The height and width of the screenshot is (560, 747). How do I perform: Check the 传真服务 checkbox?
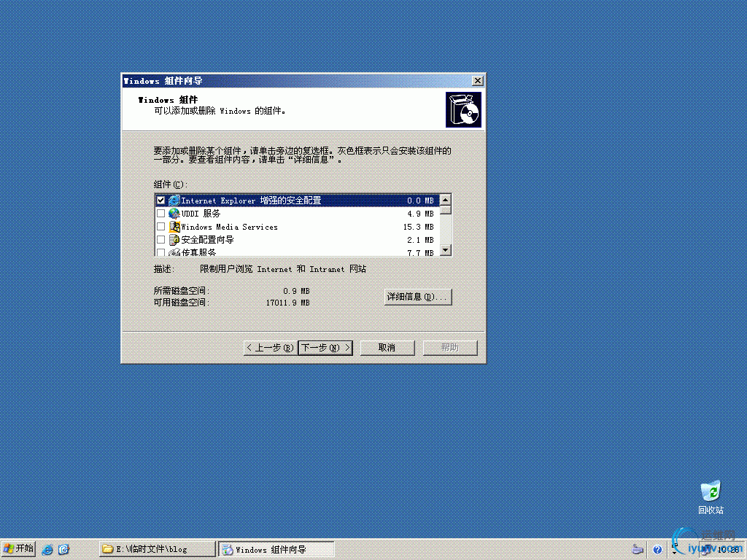(161, 252)
